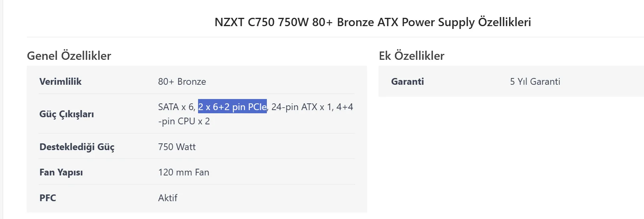This screenshot has height=219, width=644.
Task: Click the '750 Watt' value
Action: click(x=177, y=147)
